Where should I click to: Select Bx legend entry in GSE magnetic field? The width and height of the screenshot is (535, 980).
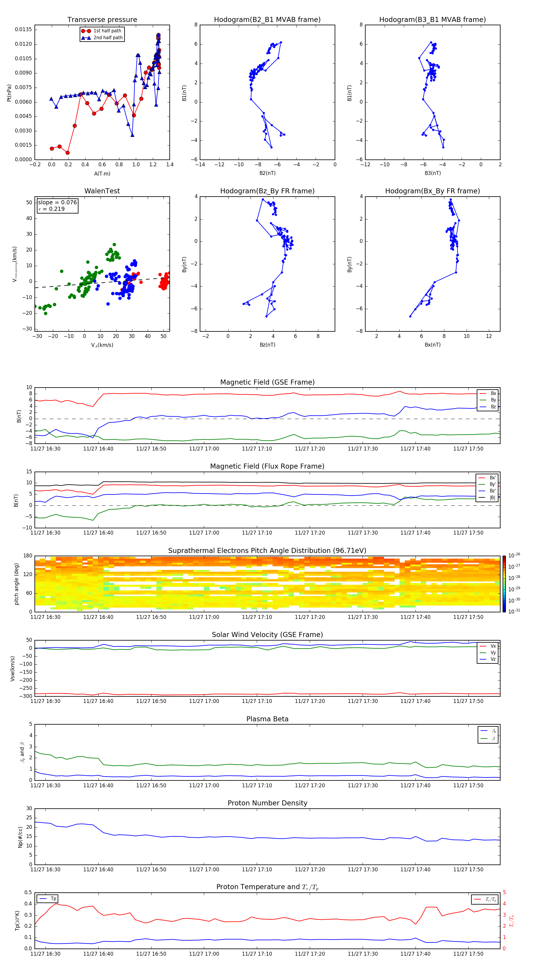488,393
